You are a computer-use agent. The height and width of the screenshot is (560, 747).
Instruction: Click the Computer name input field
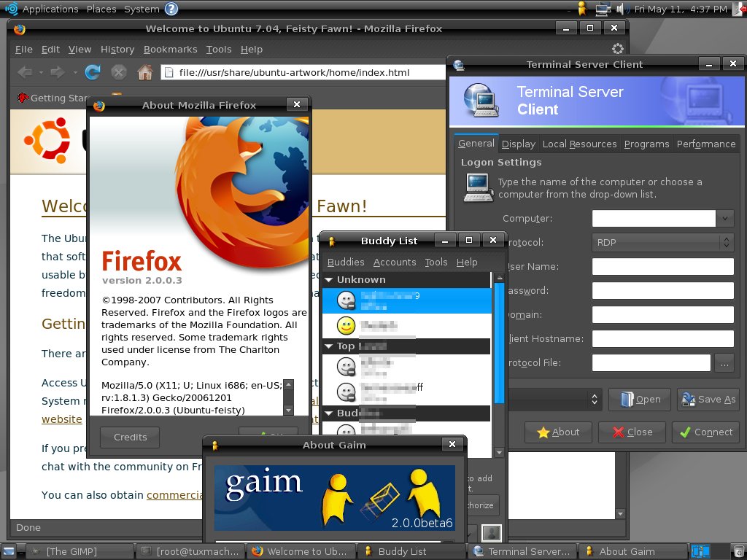point(654,219)
